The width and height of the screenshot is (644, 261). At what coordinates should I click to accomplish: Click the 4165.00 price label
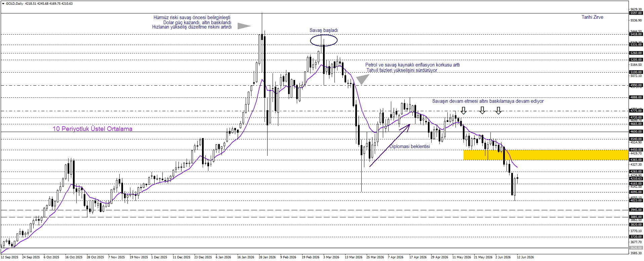[636, 184]
